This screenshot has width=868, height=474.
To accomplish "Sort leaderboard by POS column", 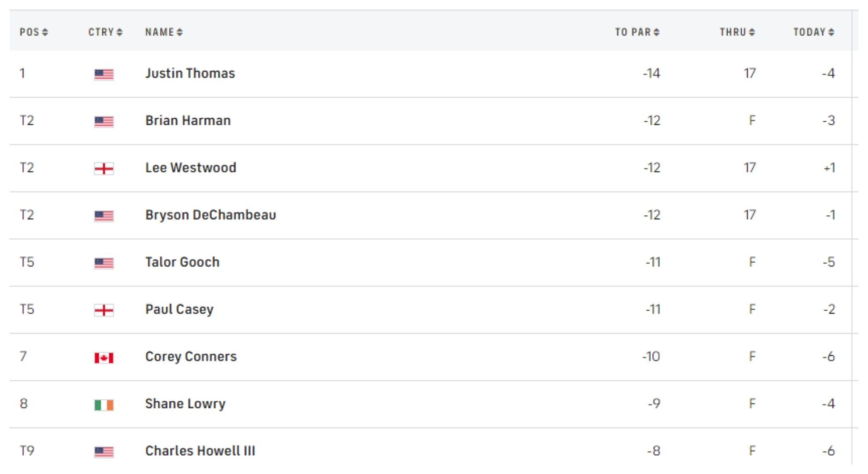I will click(x=34, y=32).
